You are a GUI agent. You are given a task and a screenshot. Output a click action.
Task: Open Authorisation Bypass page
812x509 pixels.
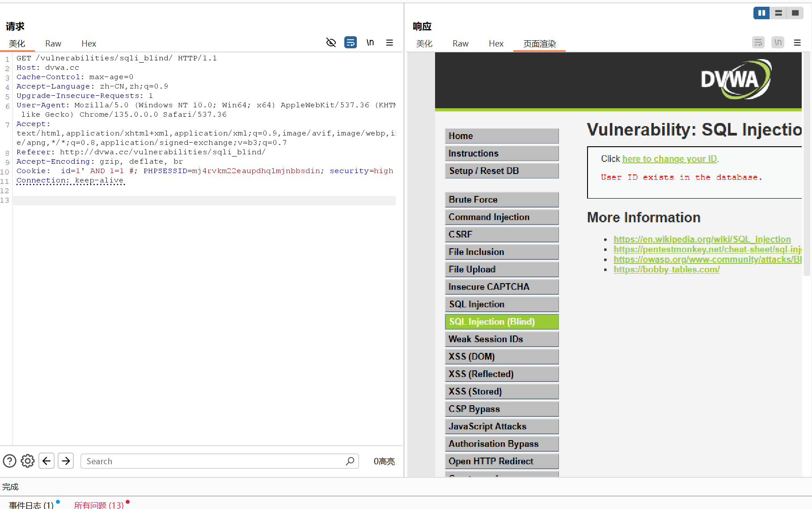(502, 444)
